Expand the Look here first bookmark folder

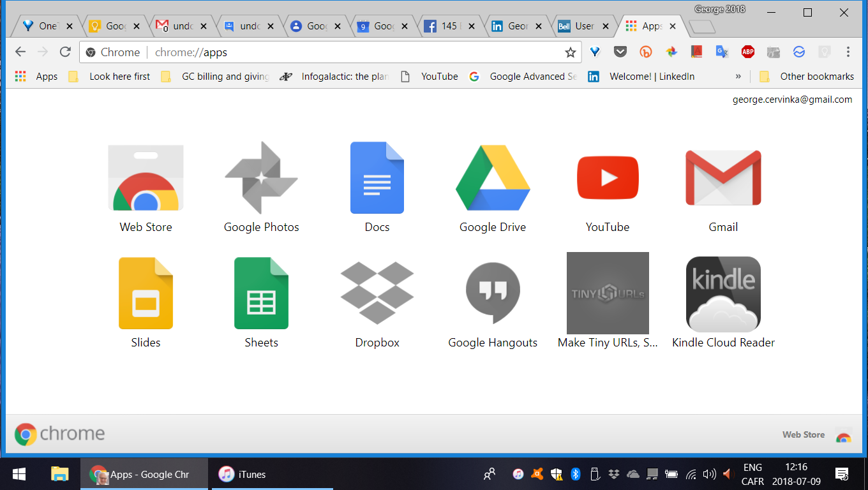tap(108, 77)
